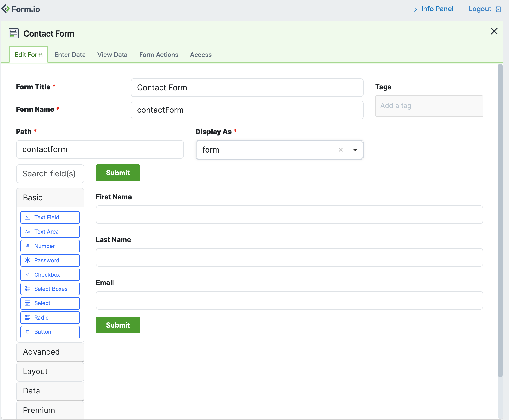Expand the Layout components section
This screenshot has height=420, width=509.
(50, 371)
